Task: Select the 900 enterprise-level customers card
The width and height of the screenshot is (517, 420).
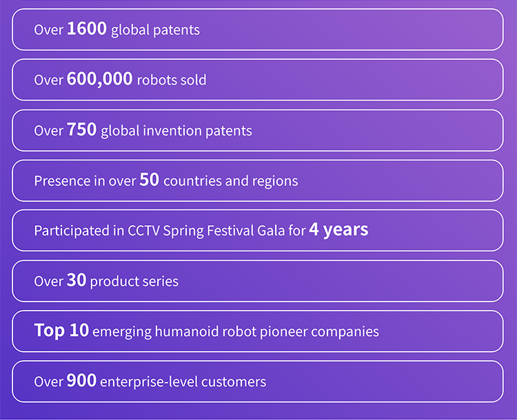Action: coord(258,381)
